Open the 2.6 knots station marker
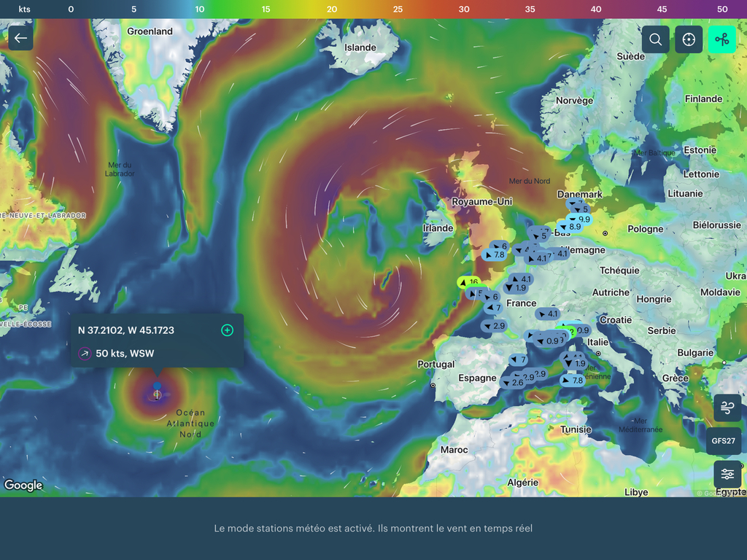Image resolution: width=747 pixels, height=560 pixels. point(513,382)
